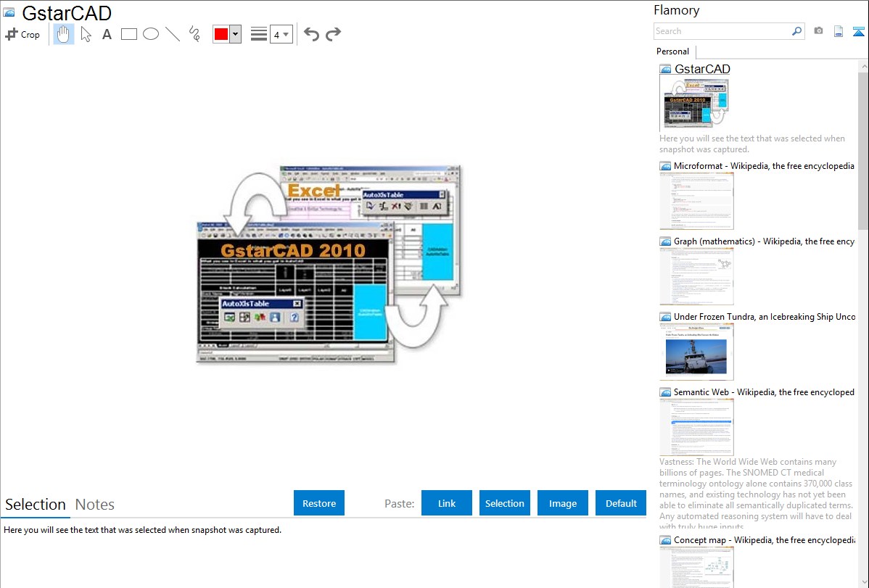Click the line thickness icon
This screenshot has height=588, width=869.
pyautogui.click(x=258, y=34)
